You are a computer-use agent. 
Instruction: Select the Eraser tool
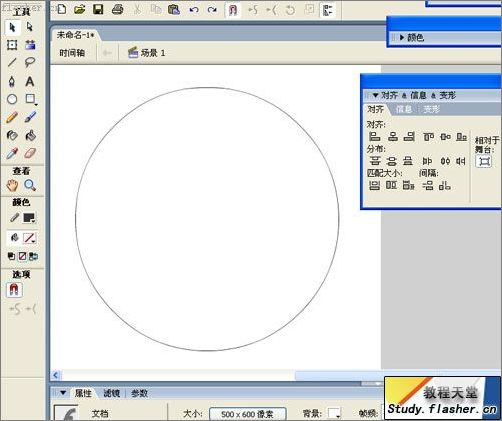click(30, 153)
